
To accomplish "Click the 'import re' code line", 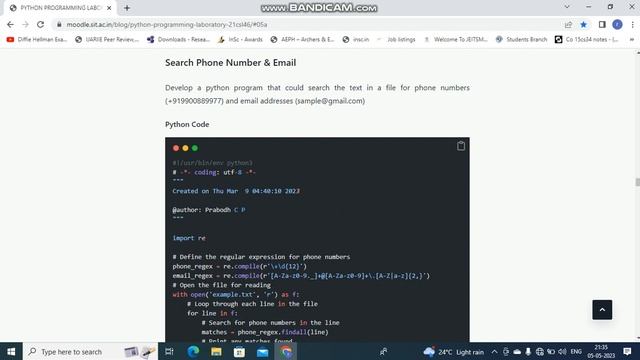I will tap(189, 238).
